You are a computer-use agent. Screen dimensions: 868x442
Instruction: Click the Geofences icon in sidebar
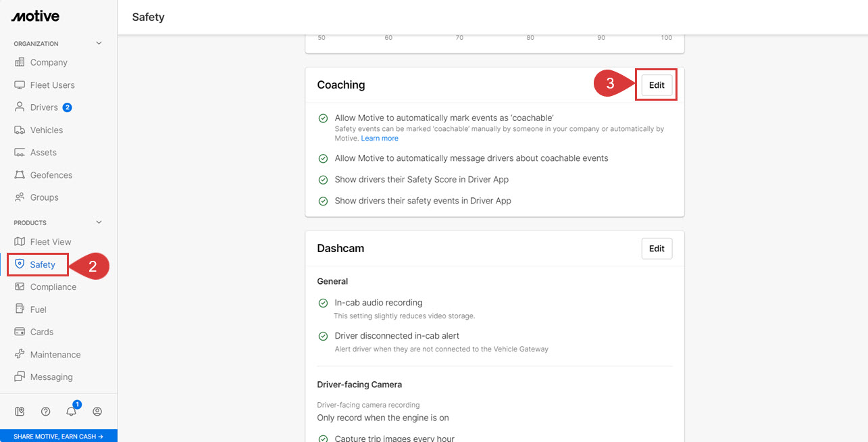tap(20, 175)
